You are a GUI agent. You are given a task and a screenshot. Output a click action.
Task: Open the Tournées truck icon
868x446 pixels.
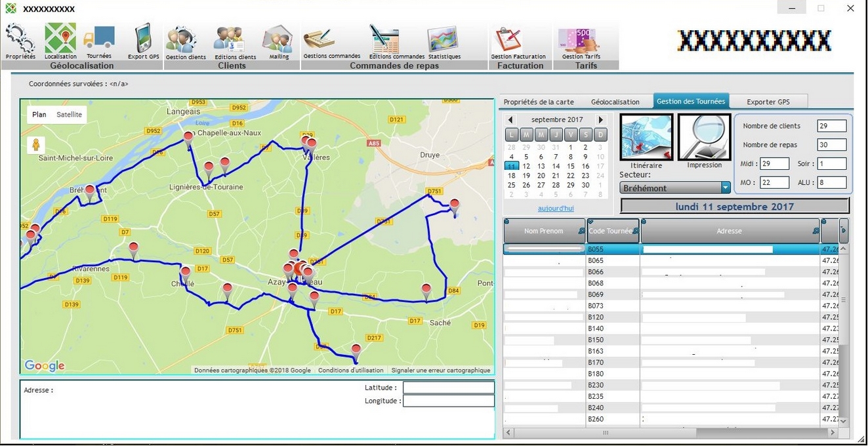pos(99,39)
